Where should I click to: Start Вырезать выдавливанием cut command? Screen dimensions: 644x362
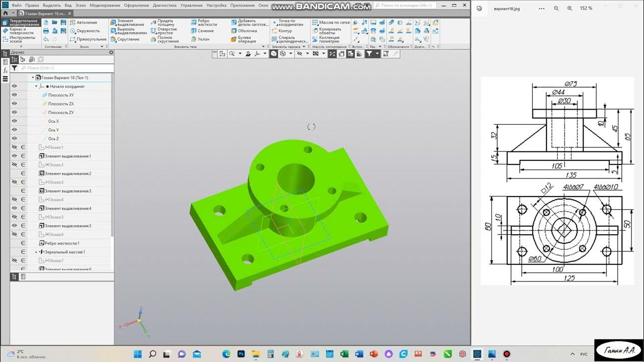pyautogui.click(x=128, y=31)
